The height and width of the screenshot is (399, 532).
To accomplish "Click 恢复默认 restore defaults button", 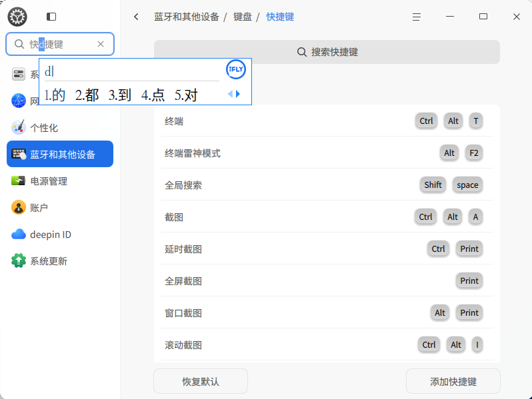I will pos(201,382).
